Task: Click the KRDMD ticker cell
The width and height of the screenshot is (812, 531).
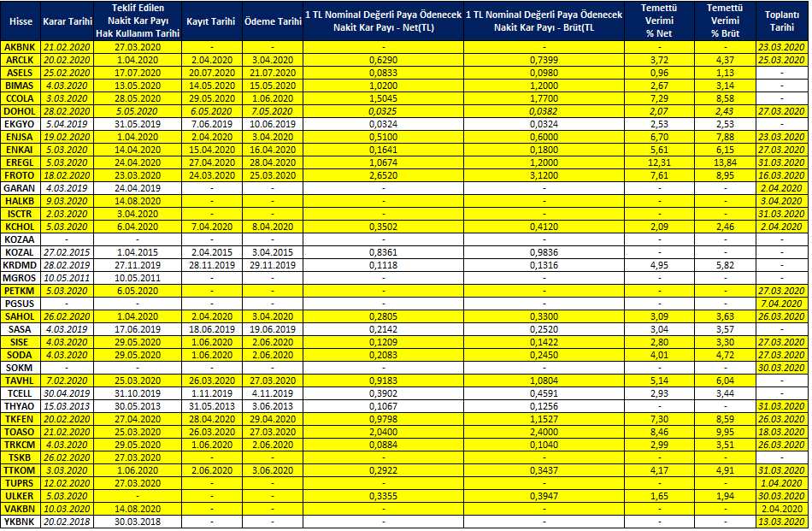Action: [21, 265]
